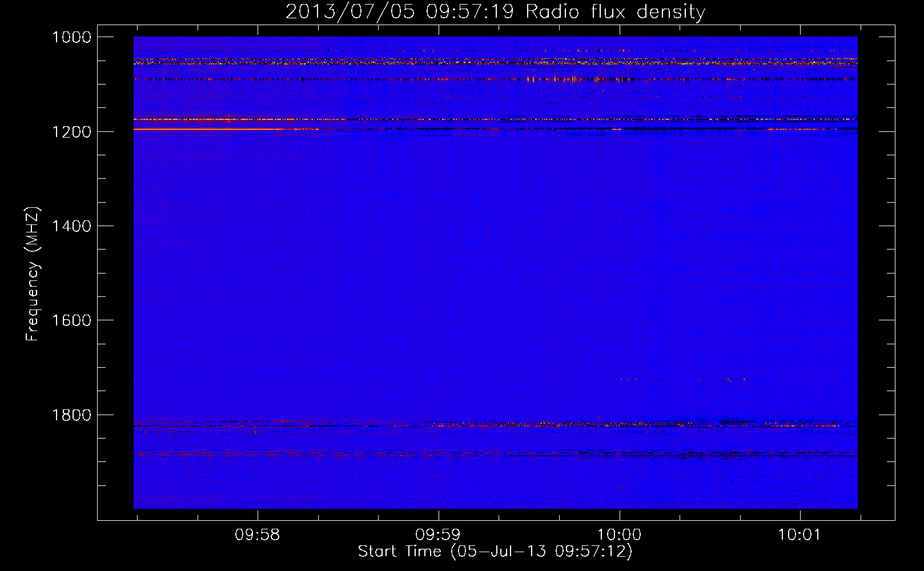Click the 10:00 time tick label
Image resolution: width=924 pixels, height=571 pixels.
[x=619, y=535]
